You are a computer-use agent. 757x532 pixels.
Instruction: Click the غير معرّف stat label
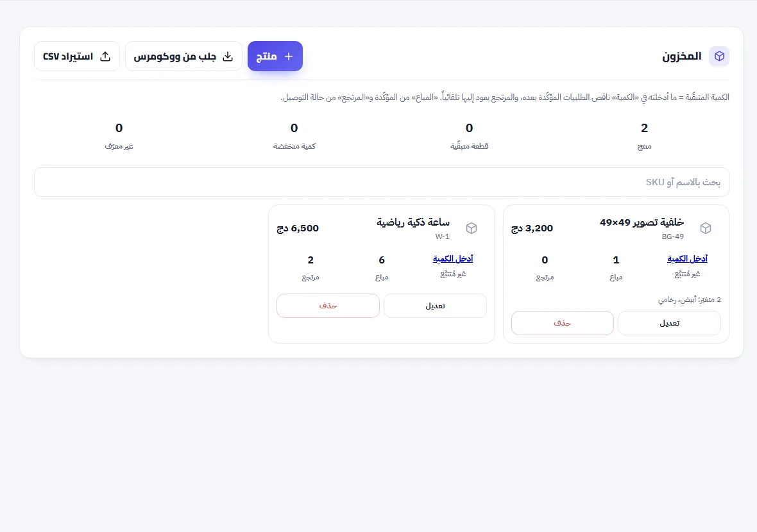tap(119, 146)
